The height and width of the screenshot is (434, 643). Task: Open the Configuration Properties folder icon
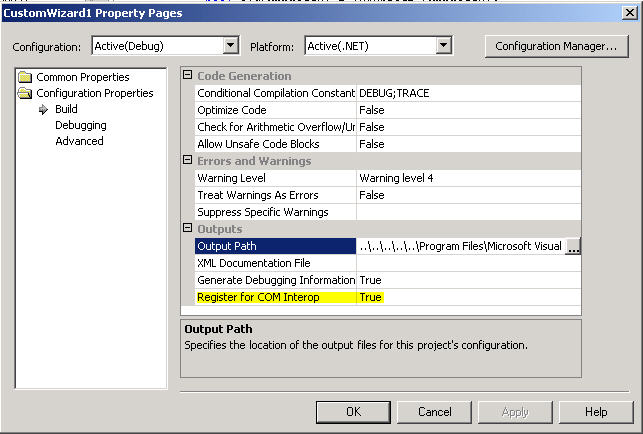tap(25, 93)
